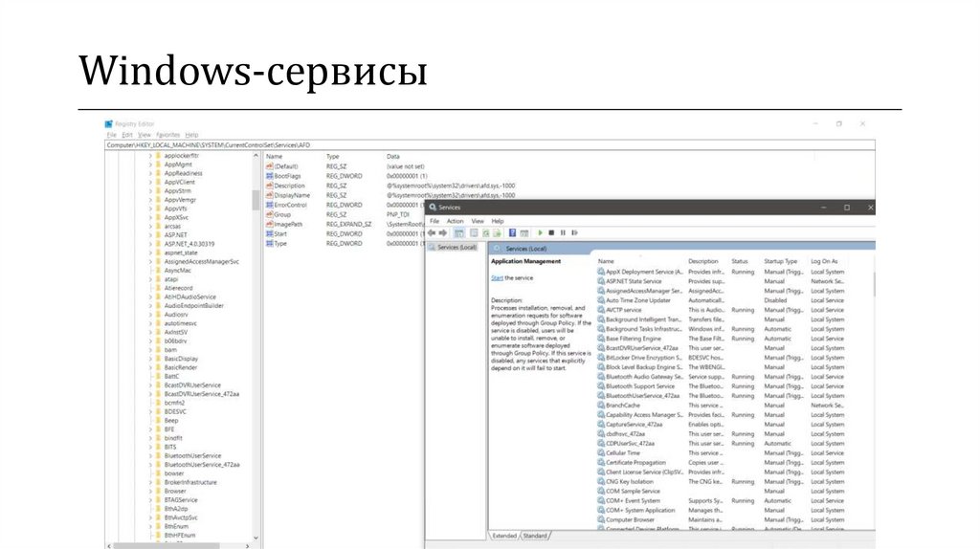980x549 pixels.
Task: Expand the ASP.NET registry key
Action: tap(149, 234)
